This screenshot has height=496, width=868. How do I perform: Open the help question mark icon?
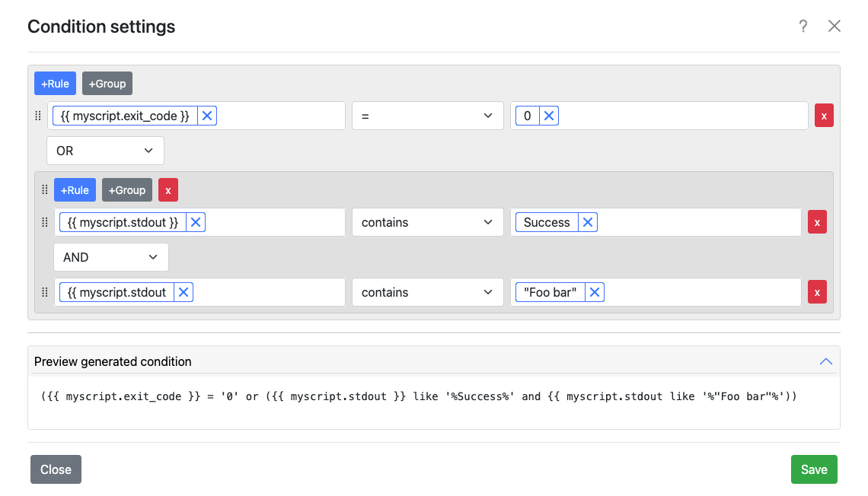pos(803,27)
